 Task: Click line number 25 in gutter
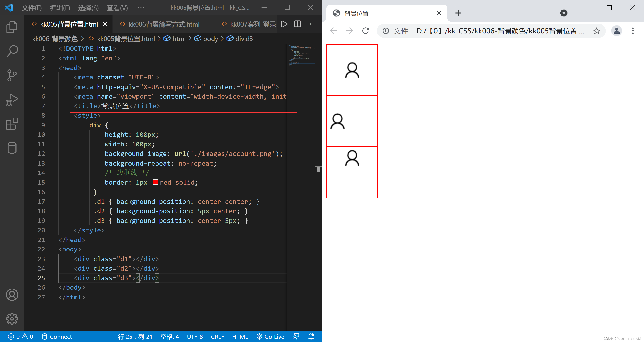pos(41,278)
